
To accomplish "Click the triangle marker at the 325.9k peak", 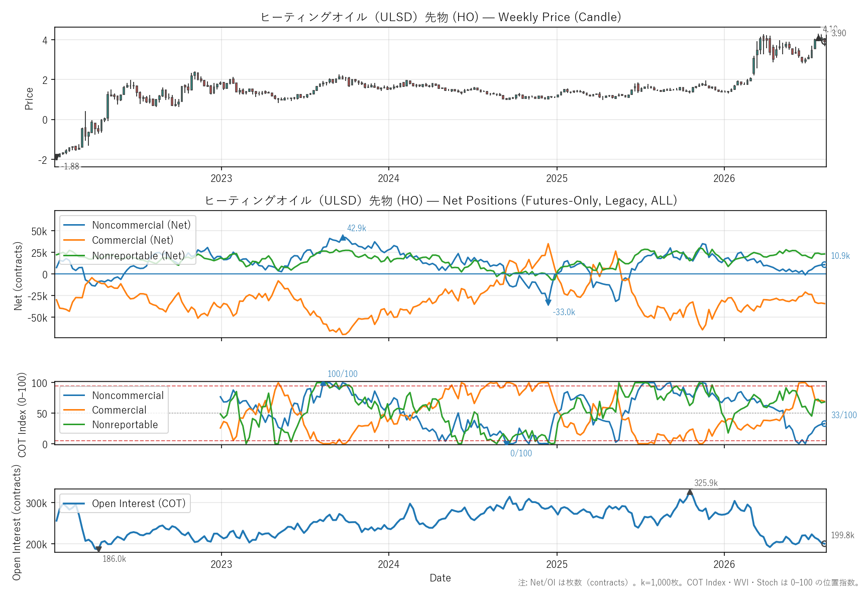I will 690,492.
